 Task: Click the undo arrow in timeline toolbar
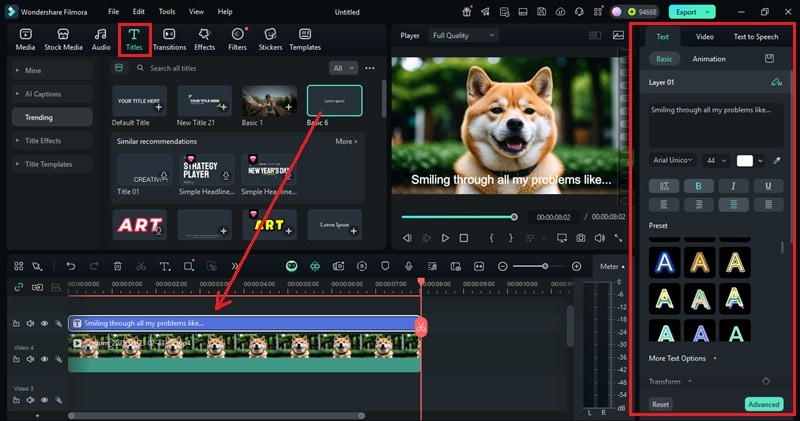71,266
